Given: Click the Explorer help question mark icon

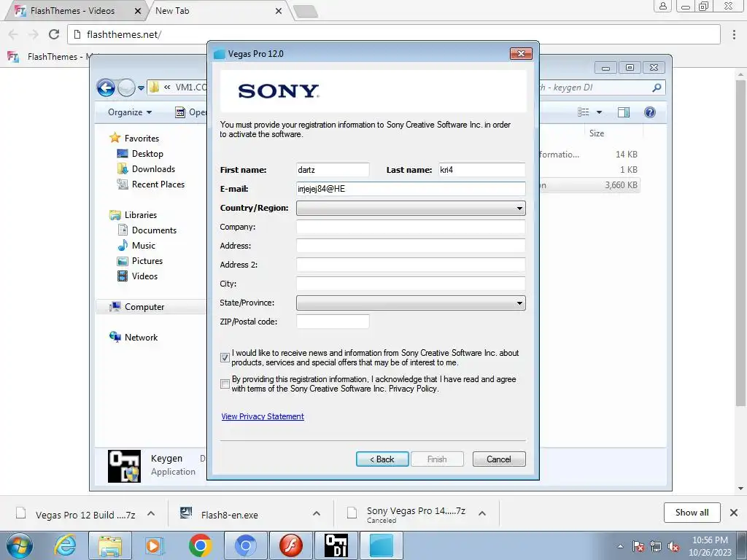Looking at the screenshot, I should [649, 112].
